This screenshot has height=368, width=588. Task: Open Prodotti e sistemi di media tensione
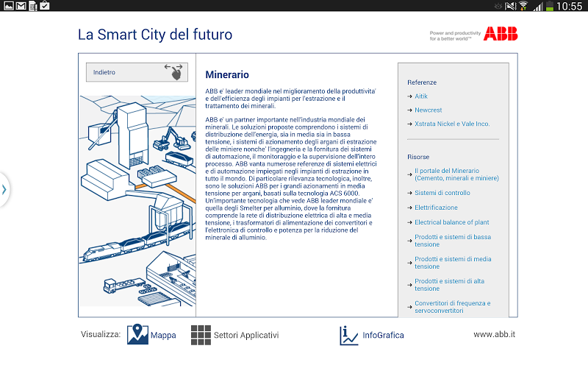point(453,263)
